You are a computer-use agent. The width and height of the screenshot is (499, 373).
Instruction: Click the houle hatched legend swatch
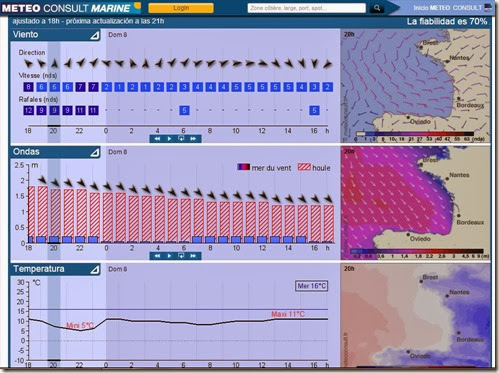304,167
